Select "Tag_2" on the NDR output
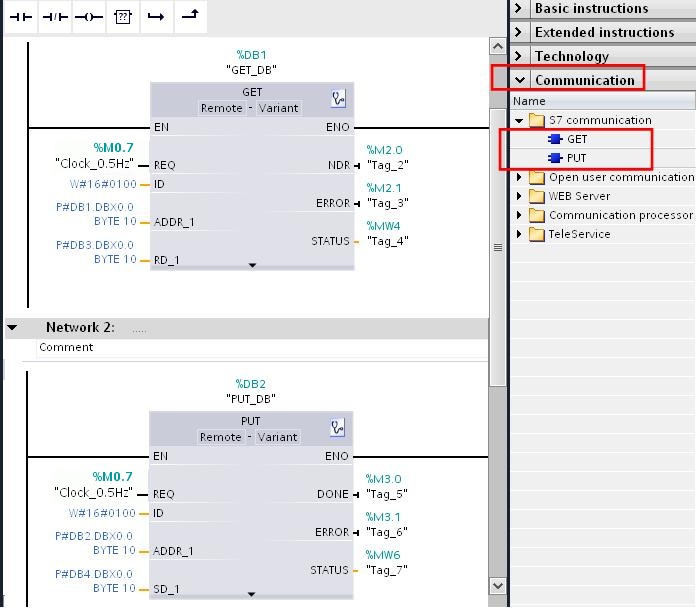This screenshot has height=608, width=696. coord(388,165)
